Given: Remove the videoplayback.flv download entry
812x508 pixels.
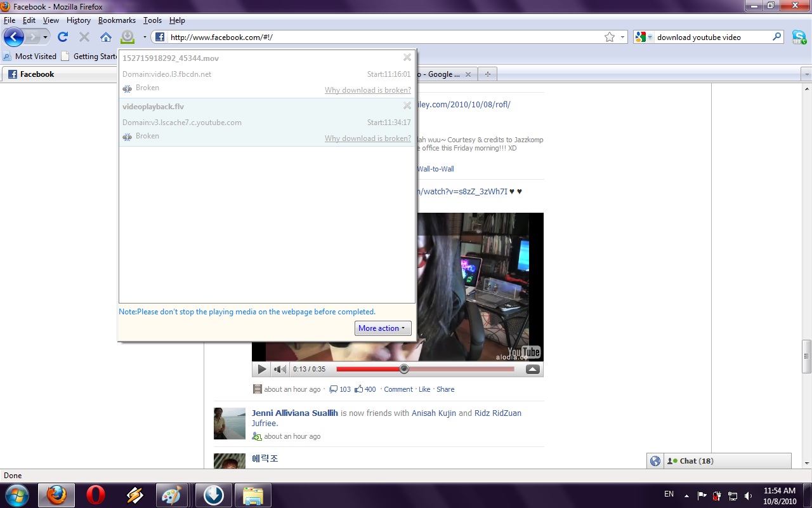Looking at the screenshot, I should click(407, 105).
